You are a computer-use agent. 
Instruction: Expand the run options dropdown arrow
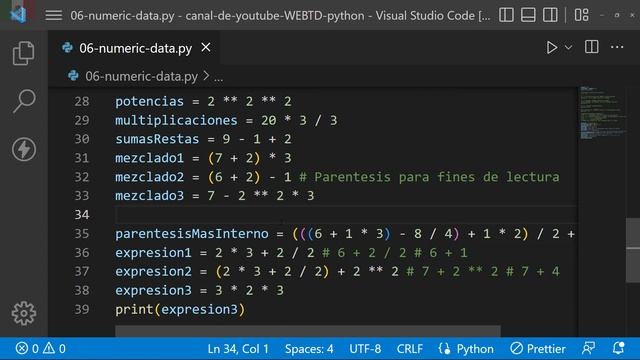pos(568,48)
